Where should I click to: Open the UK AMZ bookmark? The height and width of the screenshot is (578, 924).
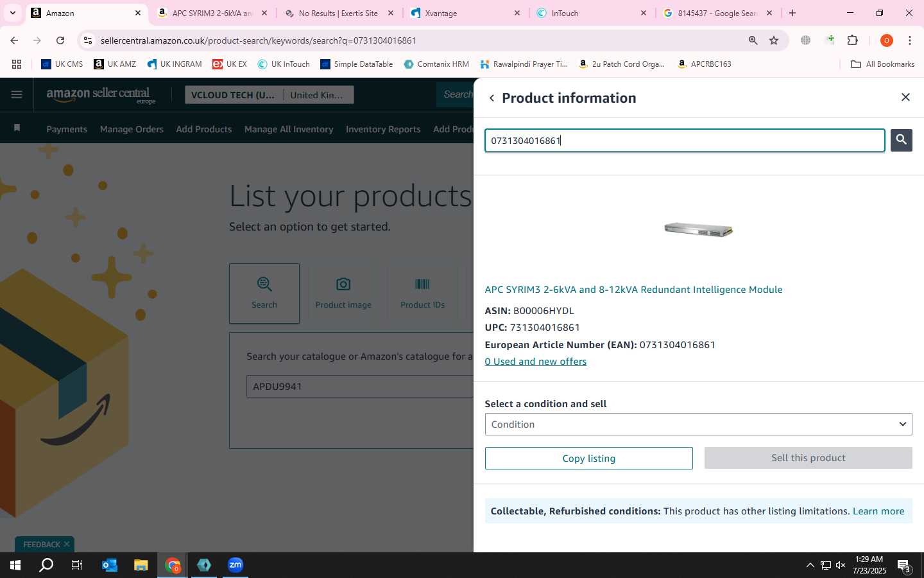coord(115,64)
